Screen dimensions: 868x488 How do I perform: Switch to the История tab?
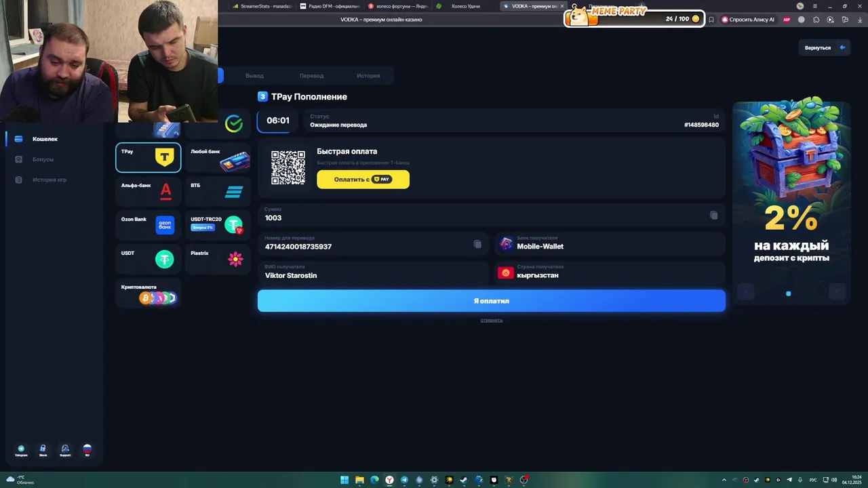[x=368, y=75]
